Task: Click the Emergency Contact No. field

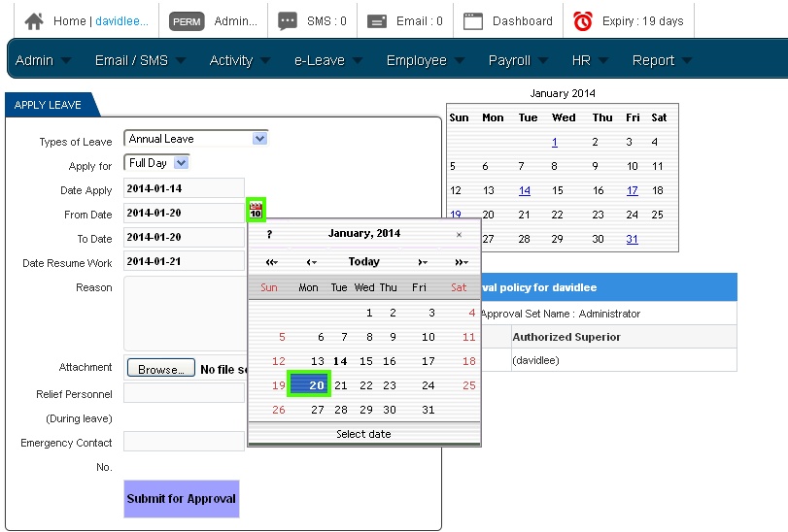Action: pyautogui.click(x=184, y=442)
